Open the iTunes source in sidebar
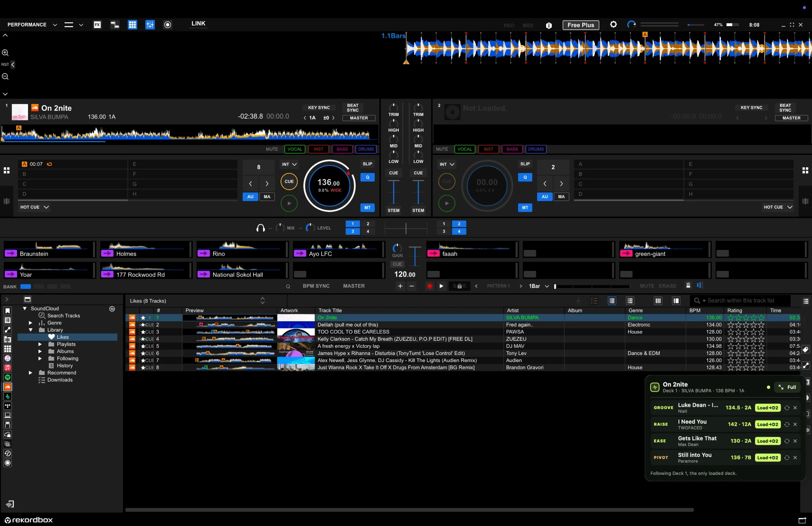 pyautogui.click(x=7, y=358)
